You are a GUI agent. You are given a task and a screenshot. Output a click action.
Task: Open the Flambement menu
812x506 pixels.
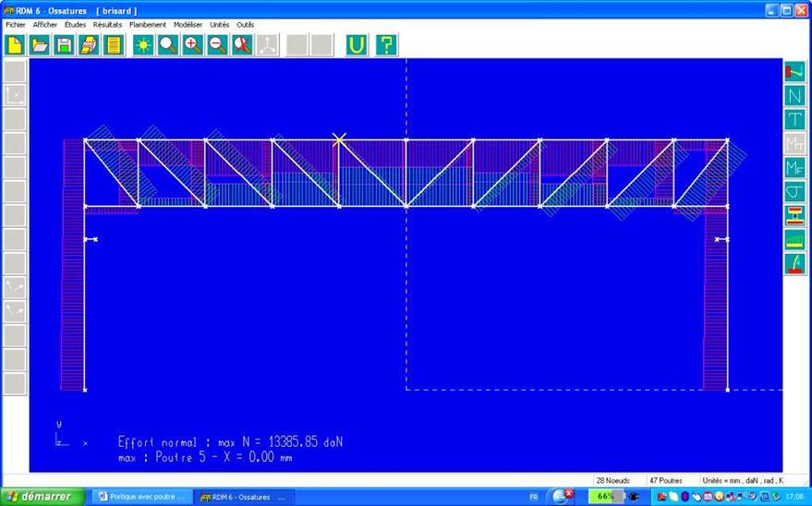coord(148,25)
